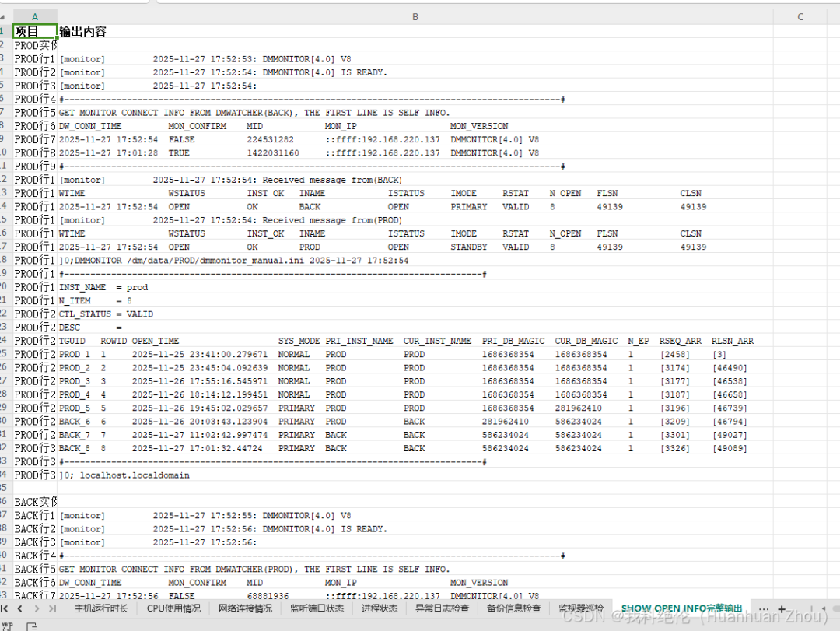Switch to the 备份信息检查 sheet tab
Screen dimensions: 840x631
point(514,608)
